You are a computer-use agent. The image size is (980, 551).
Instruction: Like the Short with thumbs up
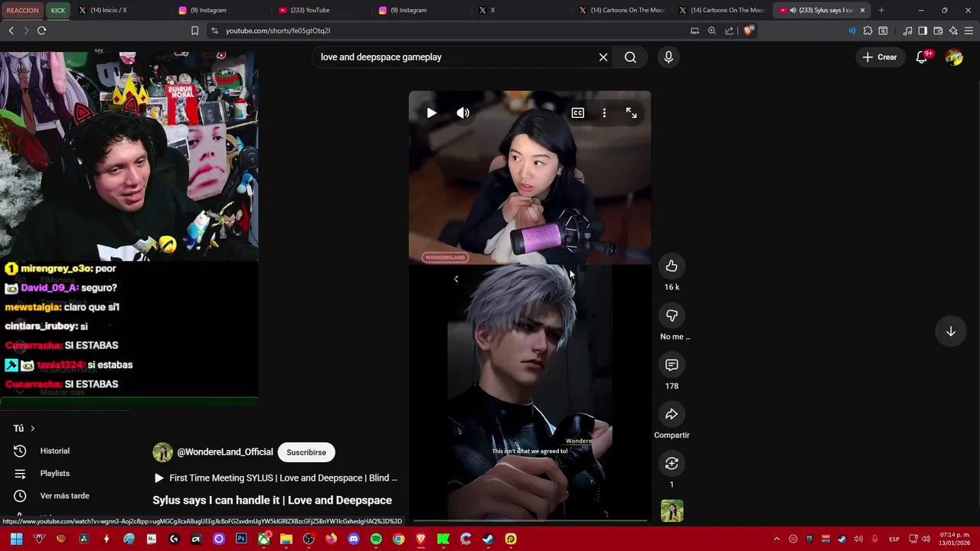click(671, 266)
